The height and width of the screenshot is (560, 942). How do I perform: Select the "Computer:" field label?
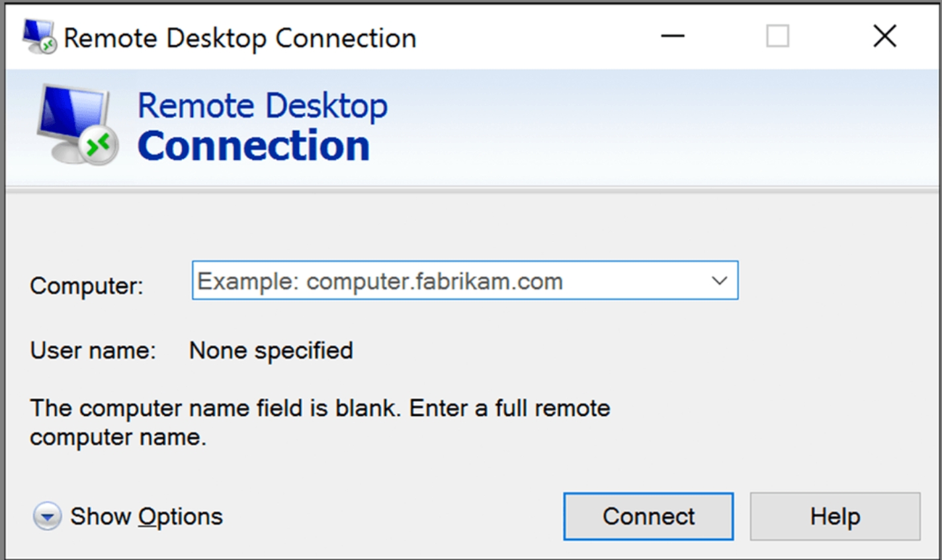click(87, 286)
